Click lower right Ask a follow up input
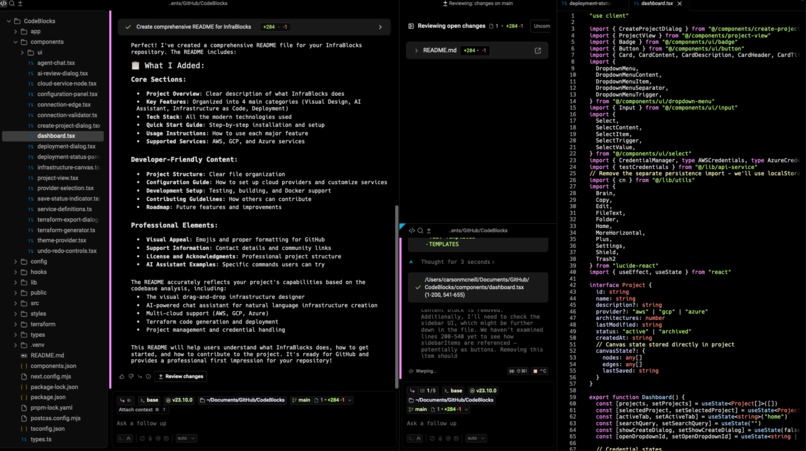 point(478,423)
